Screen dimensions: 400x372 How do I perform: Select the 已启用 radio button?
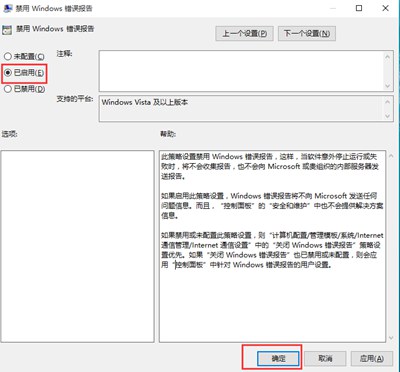coord(24,73)
